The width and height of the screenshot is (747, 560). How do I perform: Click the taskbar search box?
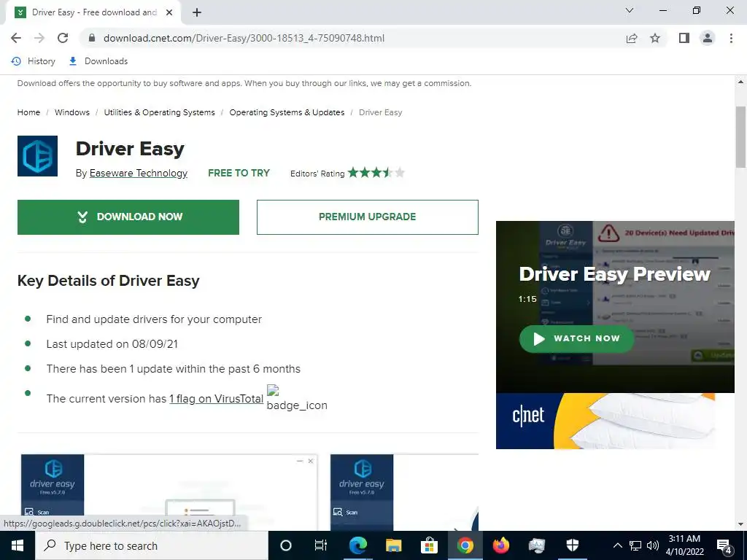click(152, 545)
